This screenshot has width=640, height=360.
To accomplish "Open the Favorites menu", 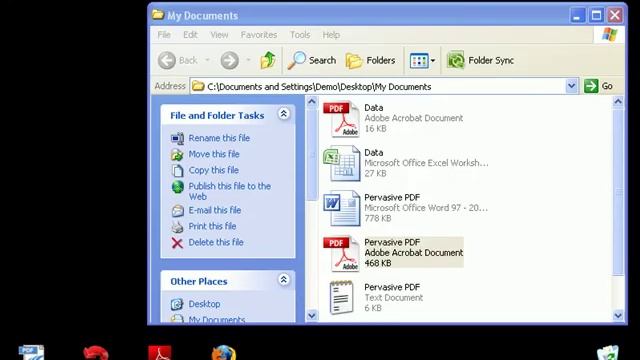I will click(x=259, y=35).
